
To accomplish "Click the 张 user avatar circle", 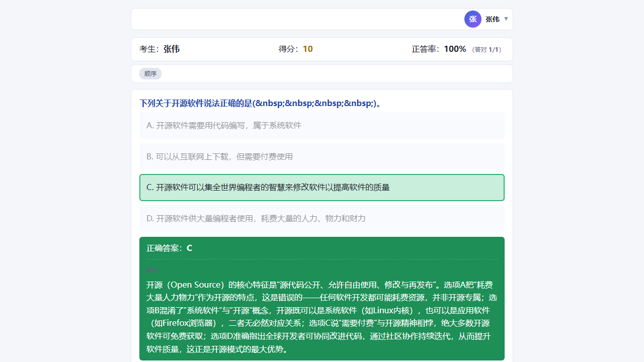I will 473,19.
